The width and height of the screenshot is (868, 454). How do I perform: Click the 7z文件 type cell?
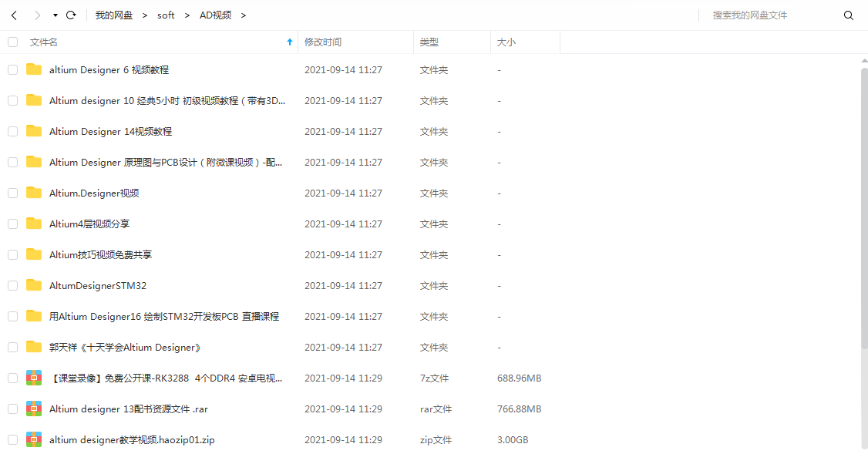[x=434, y=378]
